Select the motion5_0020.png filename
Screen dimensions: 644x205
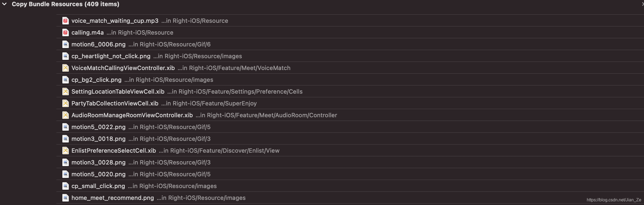(99, 174)
